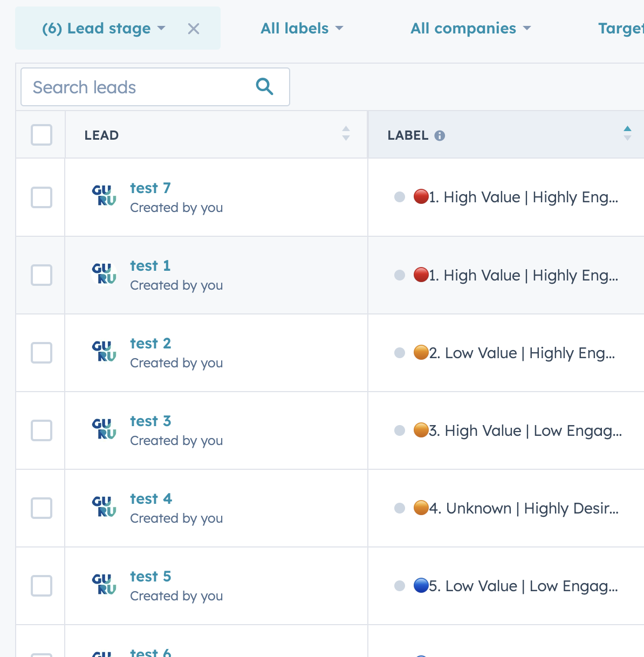Click the red swatch for High Value label
The width and height of the screenshot is (644, 657).
[x=421, y=197]
